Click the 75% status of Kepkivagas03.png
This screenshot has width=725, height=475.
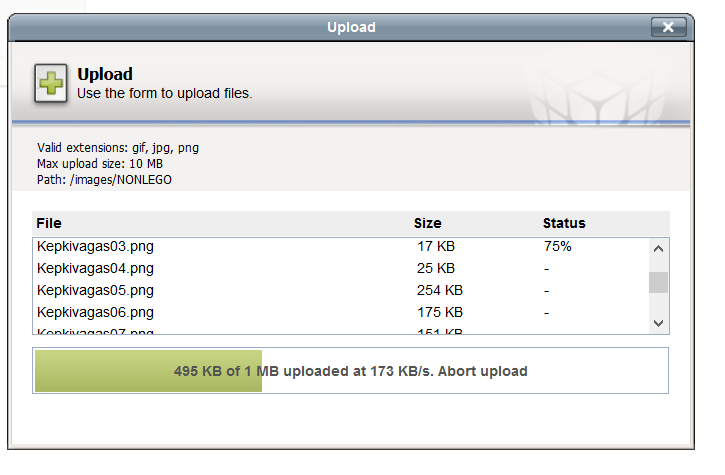[x=558, y=246]
